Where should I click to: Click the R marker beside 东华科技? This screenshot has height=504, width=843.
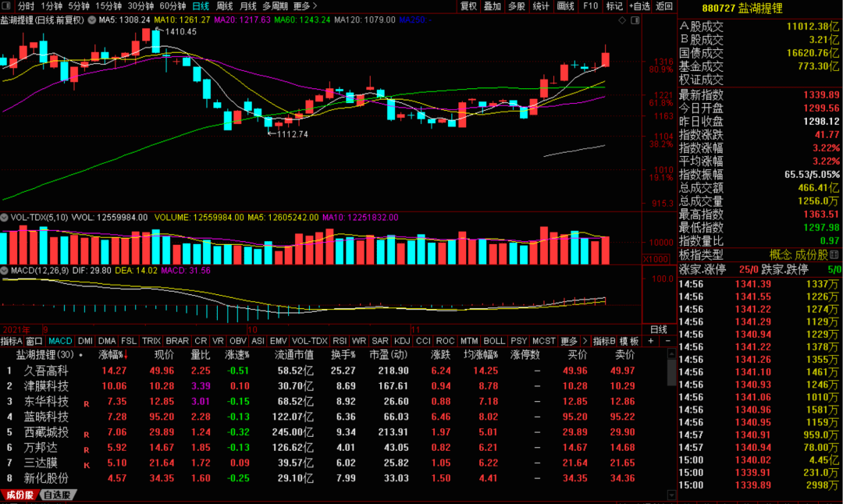click(x=87, y=403)
